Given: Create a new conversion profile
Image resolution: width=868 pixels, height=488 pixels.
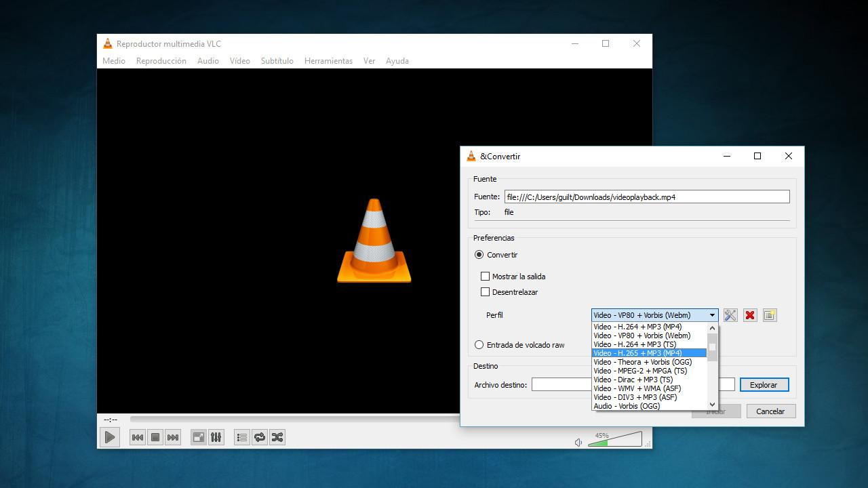Looking at the screenshot, I should click(x=769, y=314).
